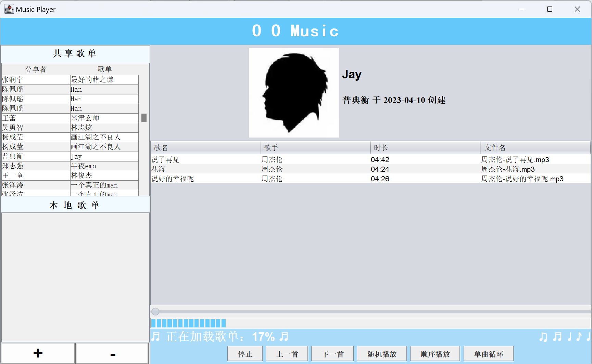
Task: Select the song 花海 in list
Action: pos(159,169)
